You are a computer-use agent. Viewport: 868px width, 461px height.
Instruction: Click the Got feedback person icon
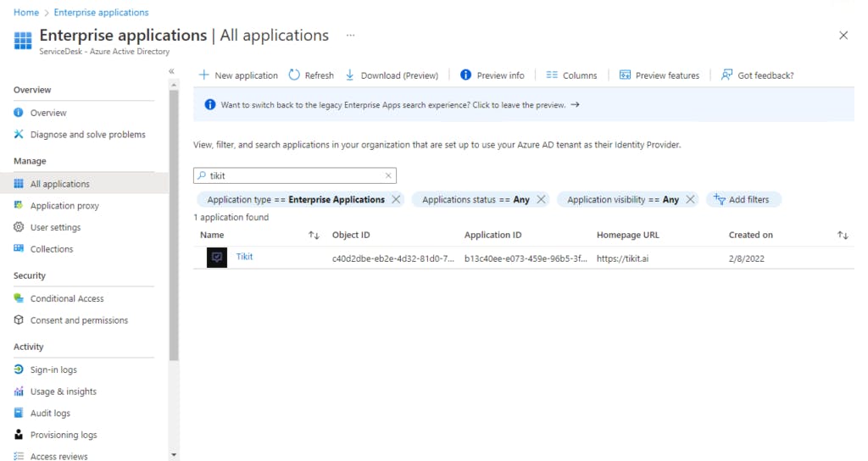click(x=726, y=75)
